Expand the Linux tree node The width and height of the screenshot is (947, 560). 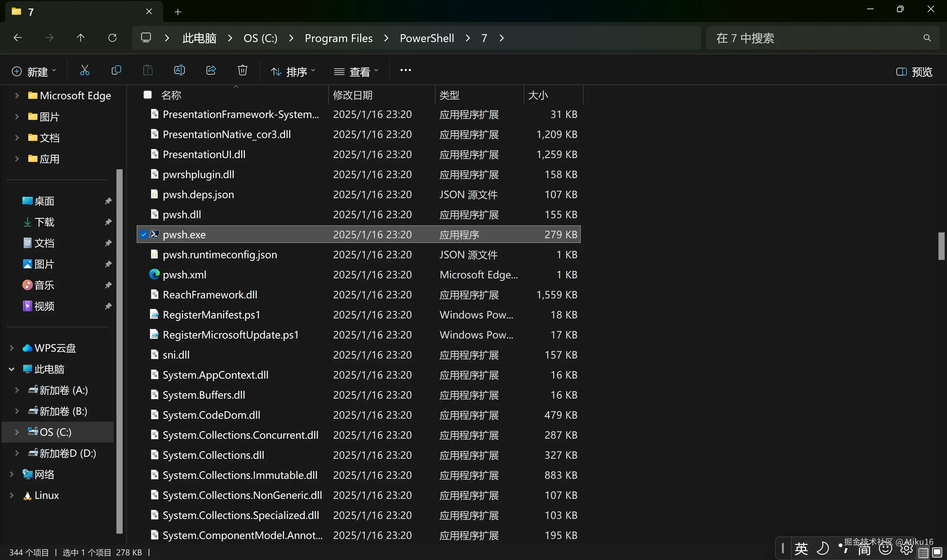coord(12,496)
